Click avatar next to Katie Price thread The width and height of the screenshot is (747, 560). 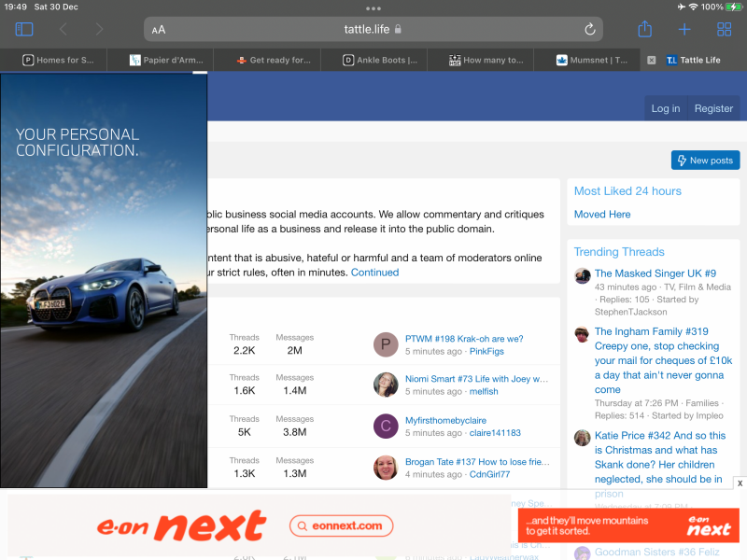(582, 438)
